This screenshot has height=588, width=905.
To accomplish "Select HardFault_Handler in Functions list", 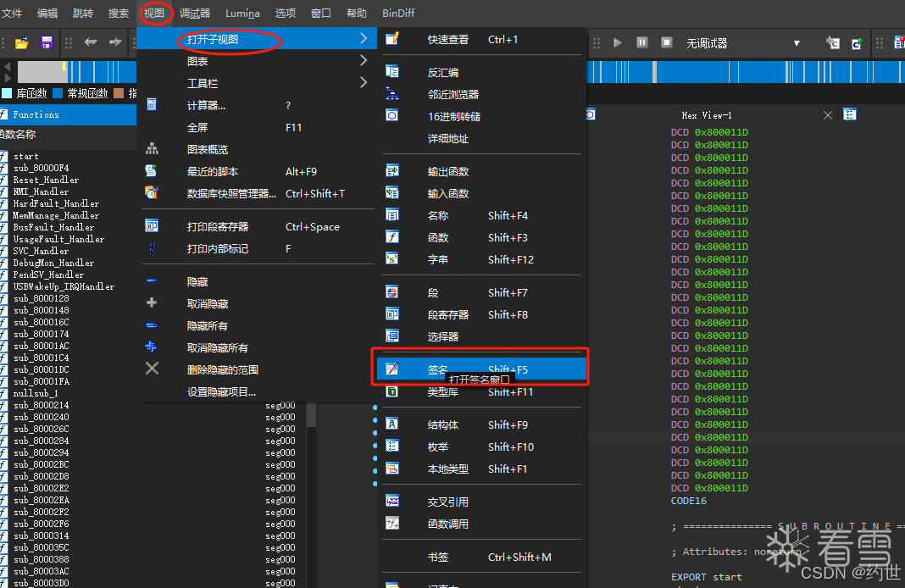I will coord(56,203).
